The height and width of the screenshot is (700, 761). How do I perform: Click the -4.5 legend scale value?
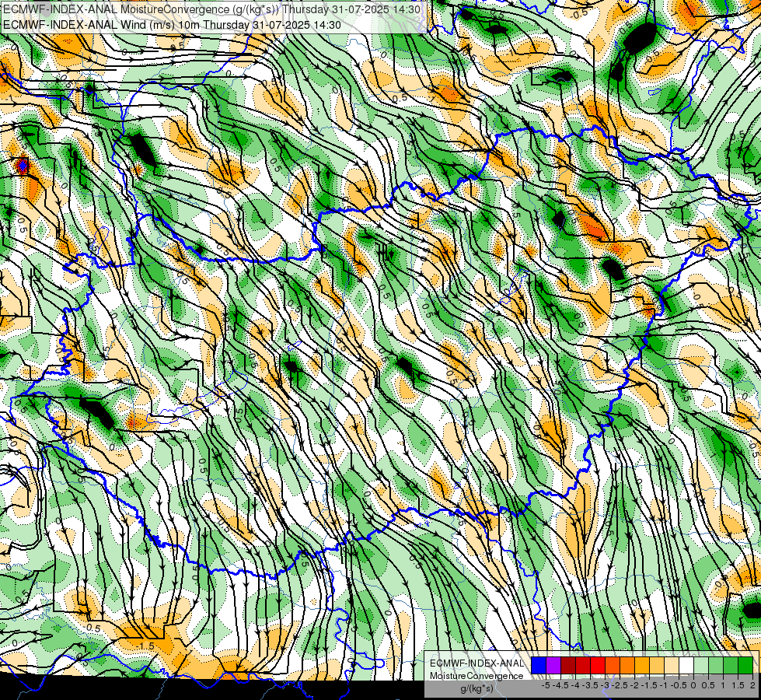560,685
